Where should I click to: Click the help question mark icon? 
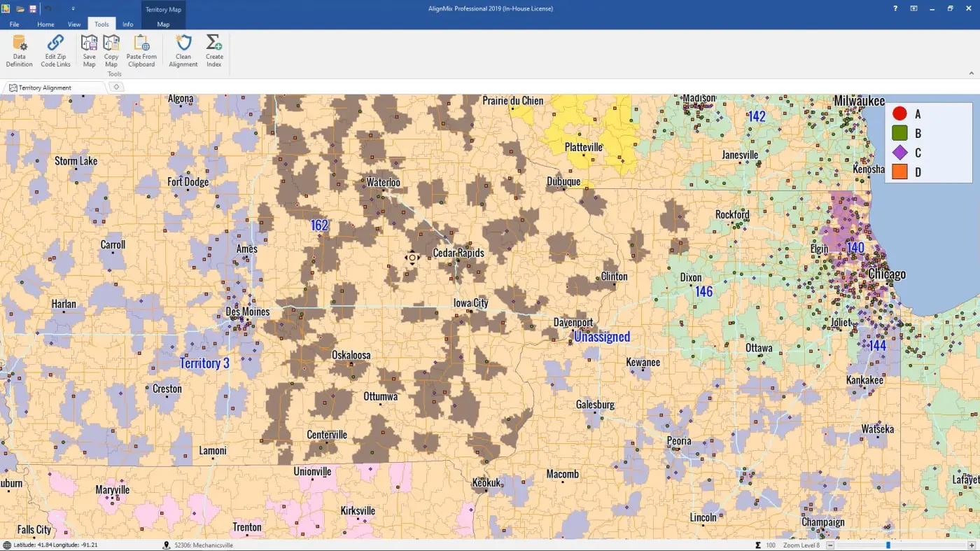pos(895,8)
